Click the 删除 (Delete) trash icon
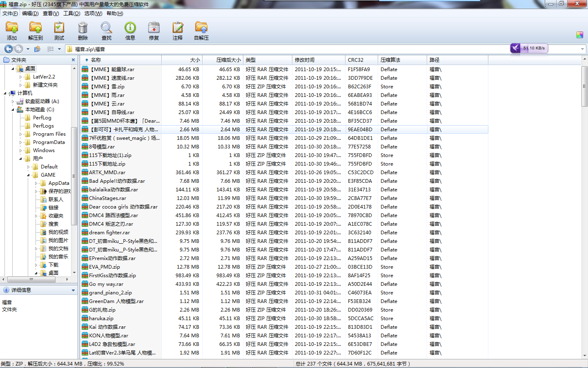 click(83, 31)
